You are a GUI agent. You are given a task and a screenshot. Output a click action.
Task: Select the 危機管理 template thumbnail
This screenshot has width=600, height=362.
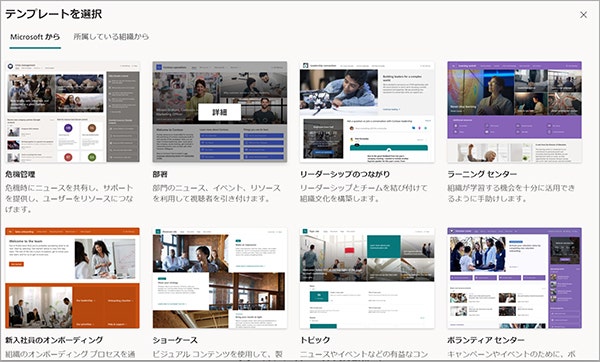72,112
